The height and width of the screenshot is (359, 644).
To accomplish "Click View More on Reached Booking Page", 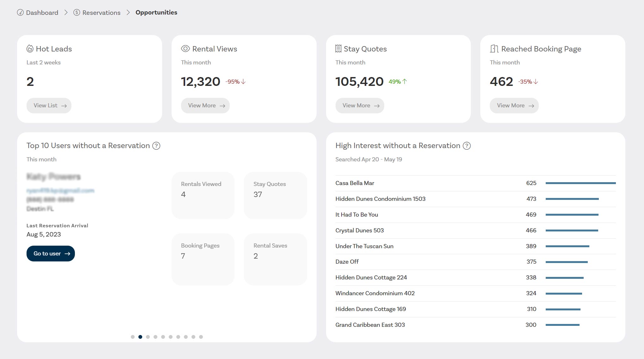I will tap(514, 105).
